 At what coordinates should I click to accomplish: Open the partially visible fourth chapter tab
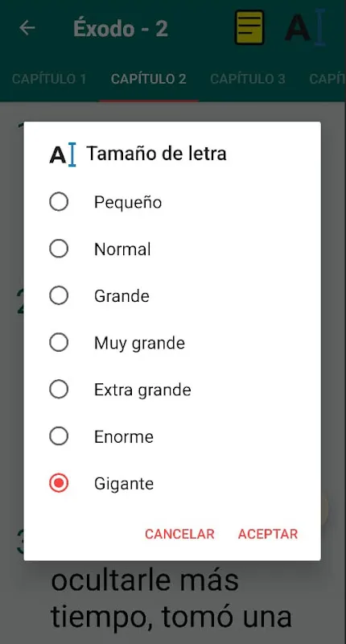pos(327,79)
